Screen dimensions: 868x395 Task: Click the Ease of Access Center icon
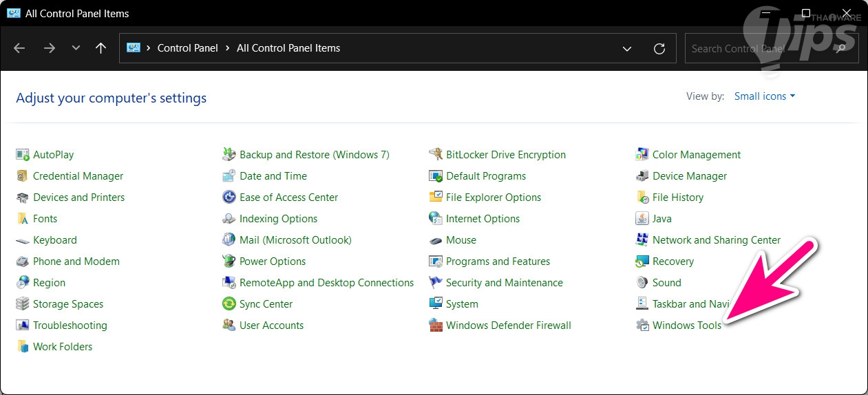(229, 197)
